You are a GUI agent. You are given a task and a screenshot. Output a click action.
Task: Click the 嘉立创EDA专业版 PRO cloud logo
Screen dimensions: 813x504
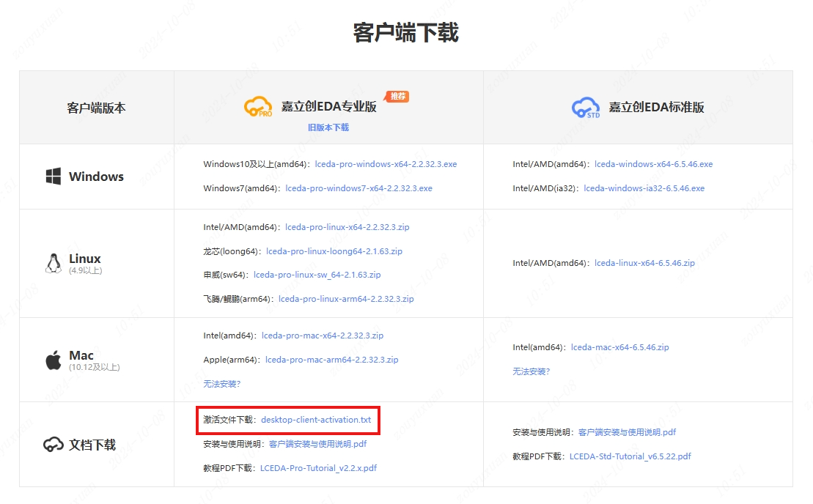point(258,107)
